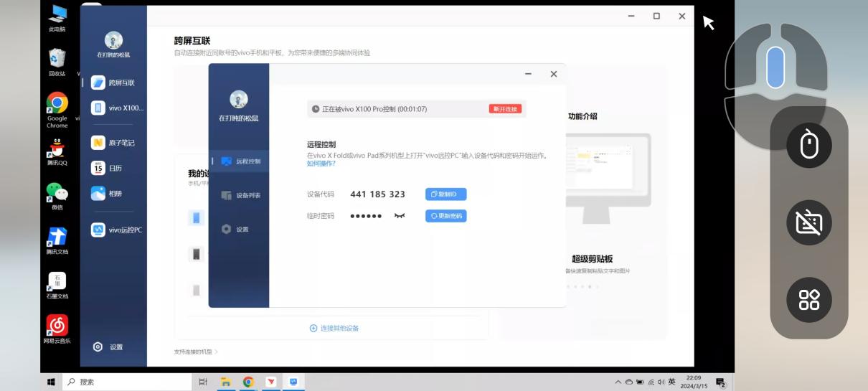Click the 超级剪贴板 feature card title

click(x=592, y=259)
